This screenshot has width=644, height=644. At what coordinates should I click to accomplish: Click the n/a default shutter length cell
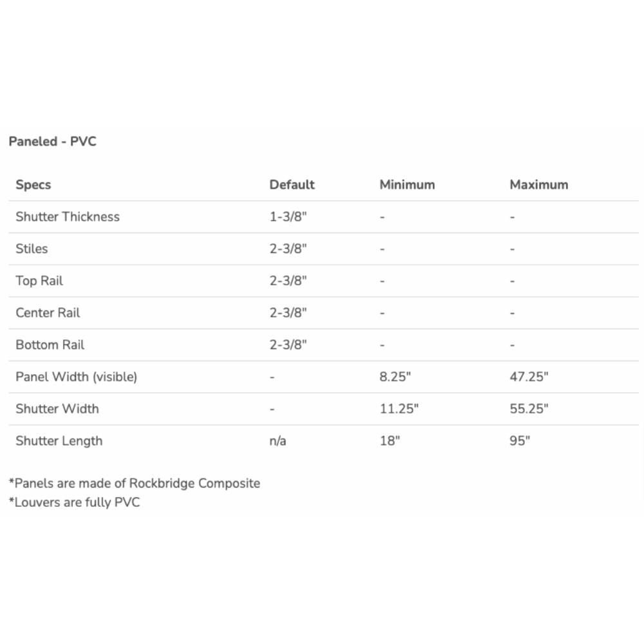pyautogui.click(x=278, y=441)
